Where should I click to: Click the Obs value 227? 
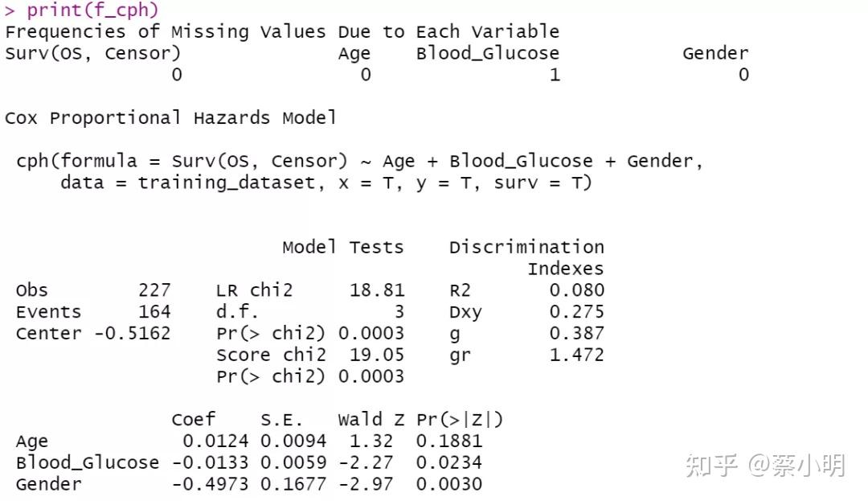[x=154, y=290]
